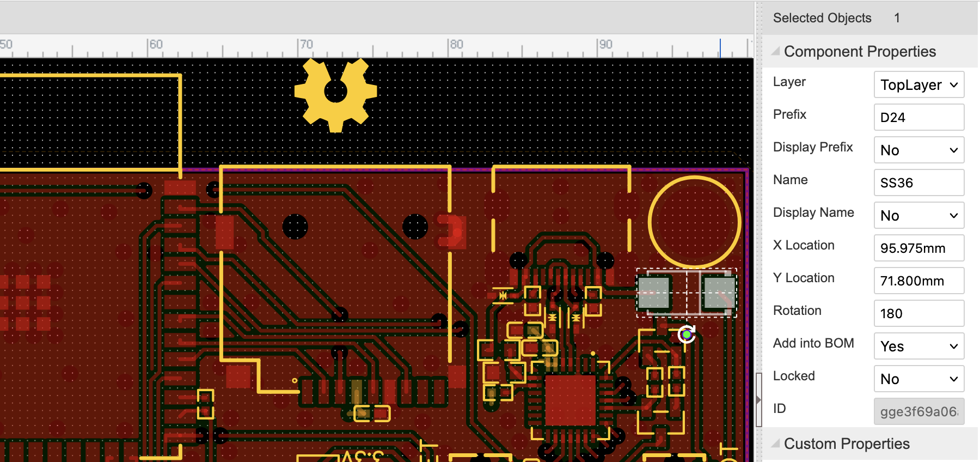Toggle the Add into BOM selector
980x462 pixels.
click(x=918, y=346)
